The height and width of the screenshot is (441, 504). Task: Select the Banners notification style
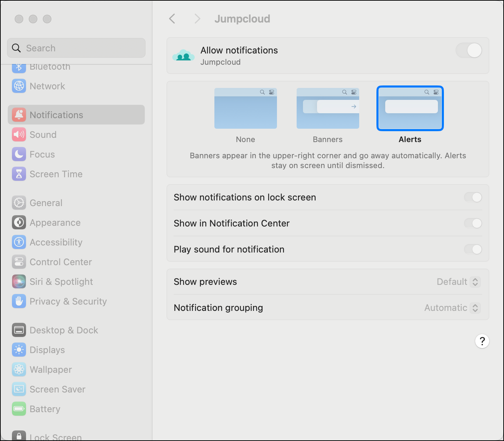[x=328, y=109]
